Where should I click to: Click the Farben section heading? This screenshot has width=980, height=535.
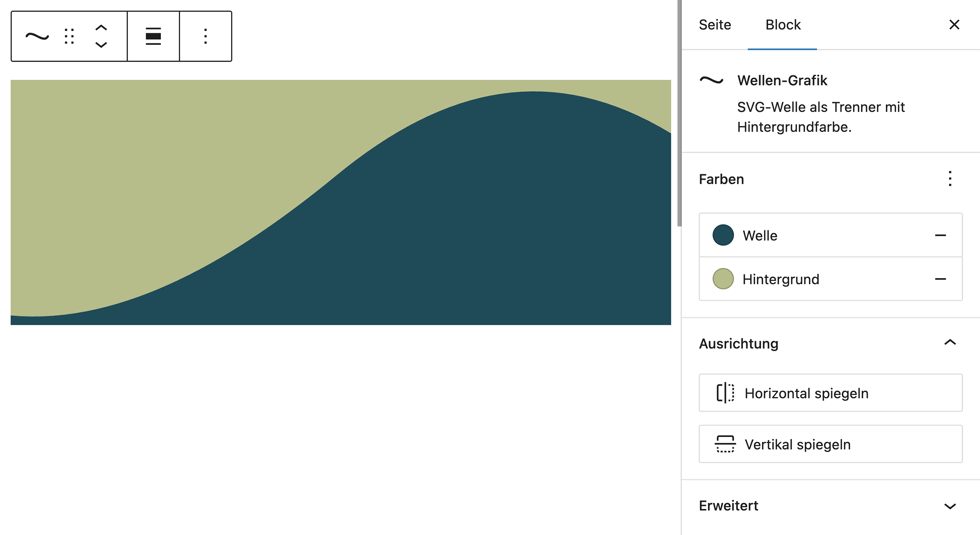pyautogui.click(x=721, y=179)
